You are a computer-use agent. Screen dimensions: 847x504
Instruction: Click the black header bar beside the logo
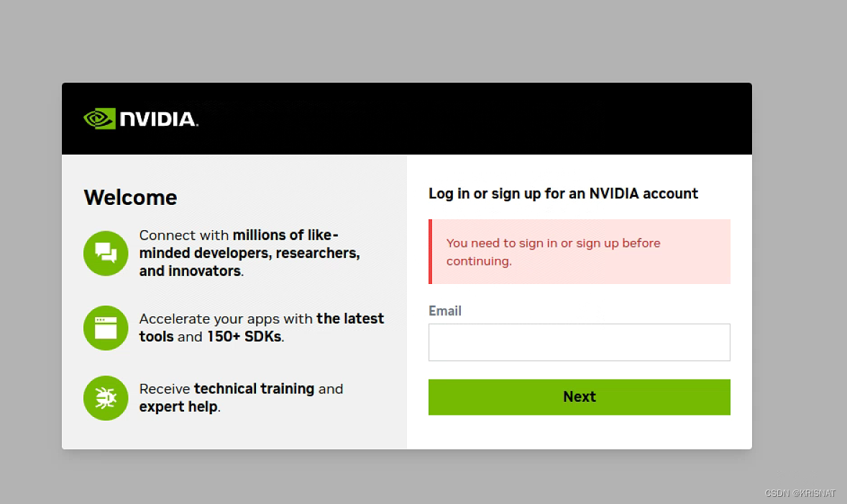tap(475, 119)
